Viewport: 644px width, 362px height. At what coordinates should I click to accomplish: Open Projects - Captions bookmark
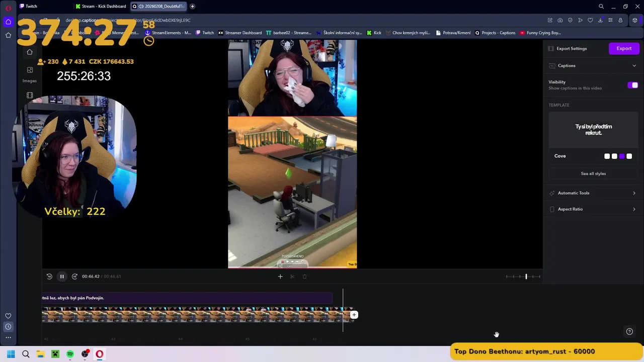click(495, 33)
